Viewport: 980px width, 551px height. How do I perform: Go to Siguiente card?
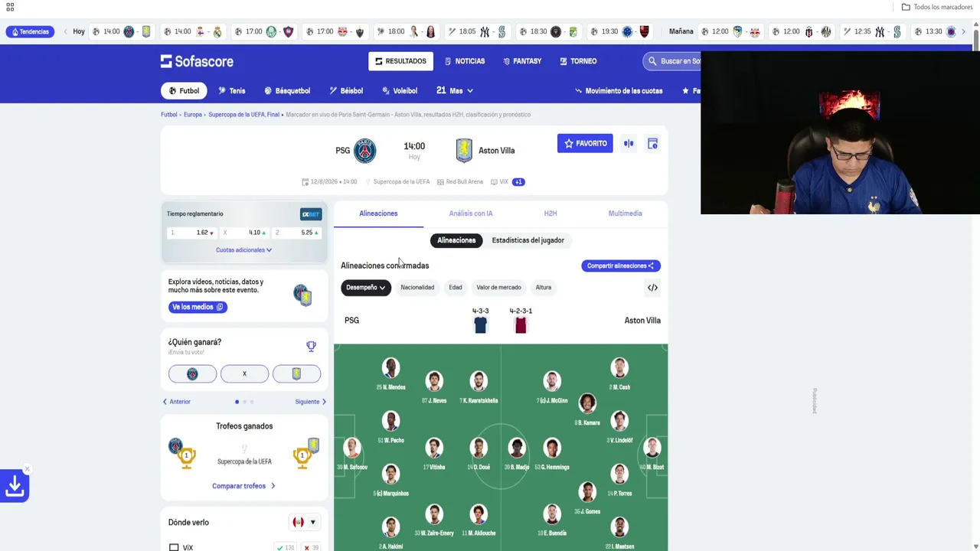pos(311,402)
